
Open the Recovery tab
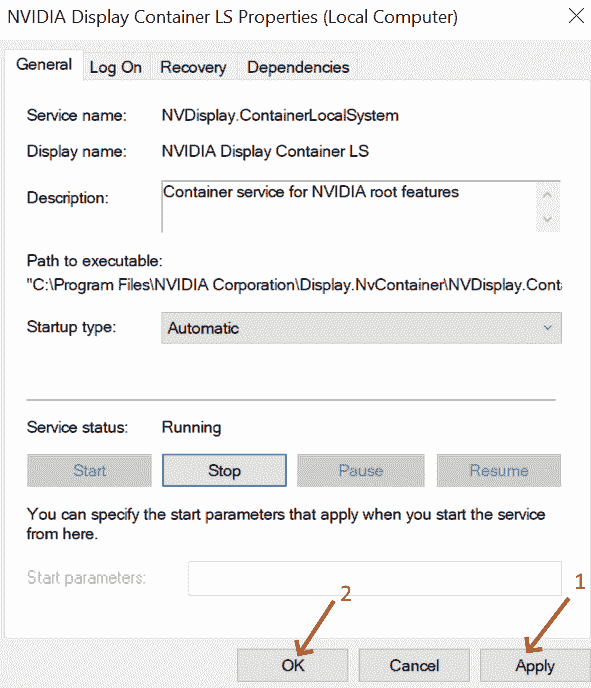pos(193,67)
